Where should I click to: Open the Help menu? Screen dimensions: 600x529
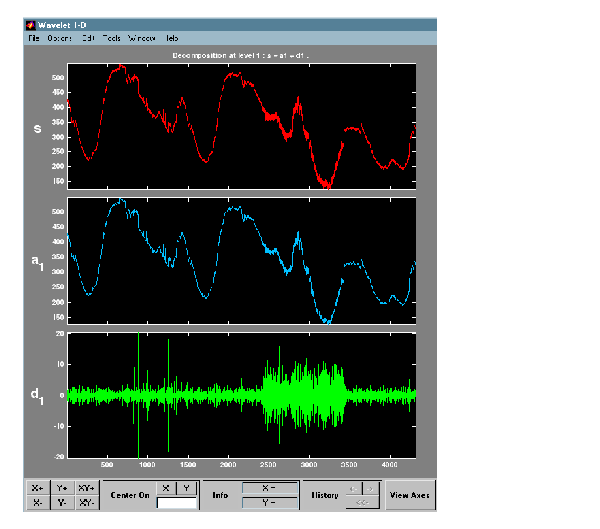(171, 37)
